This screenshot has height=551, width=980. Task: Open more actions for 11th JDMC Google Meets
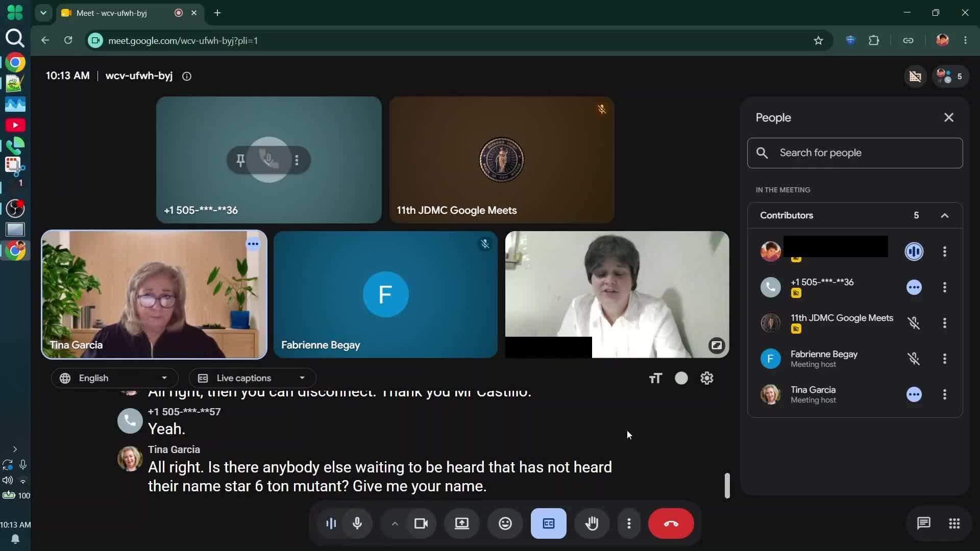[x=945, y=323]
